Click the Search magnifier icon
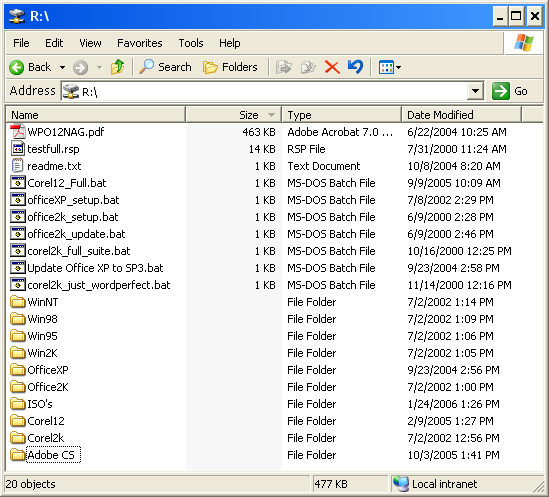The image size is (549, 497). tap(146, 67)
